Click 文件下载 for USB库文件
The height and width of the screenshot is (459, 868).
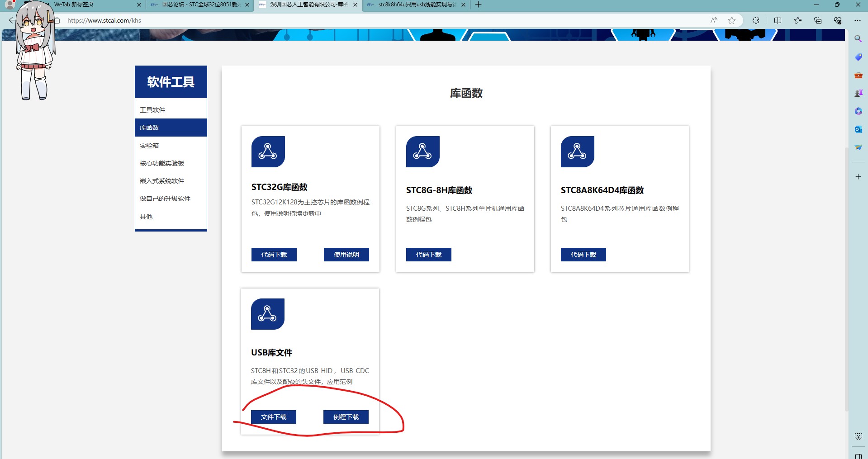274,417
